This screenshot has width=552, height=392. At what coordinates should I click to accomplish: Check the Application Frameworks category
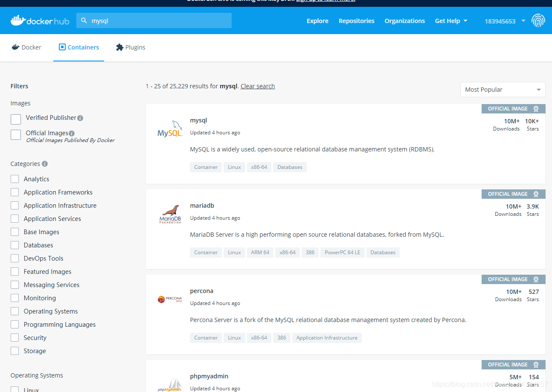(15, 192)
